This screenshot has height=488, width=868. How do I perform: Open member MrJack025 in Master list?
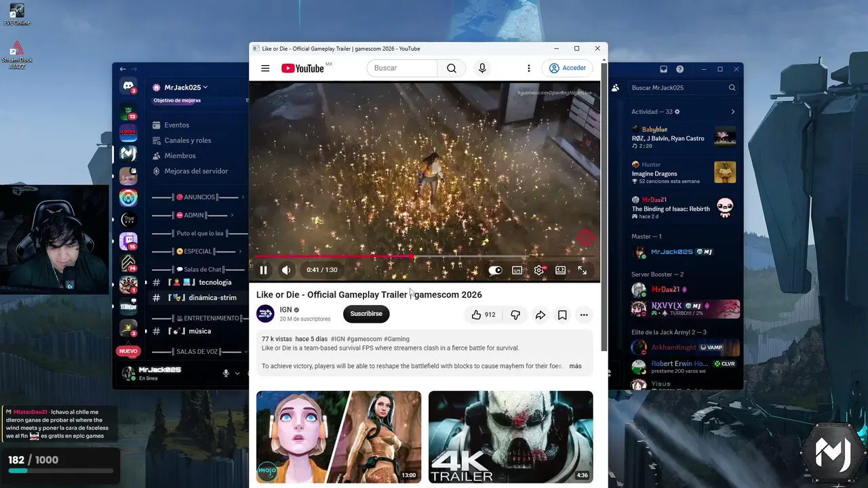[x=685, y=252]
